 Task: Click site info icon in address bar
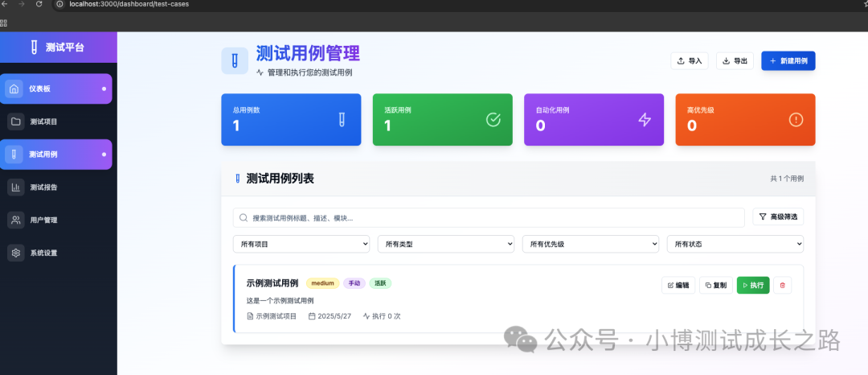61,4
